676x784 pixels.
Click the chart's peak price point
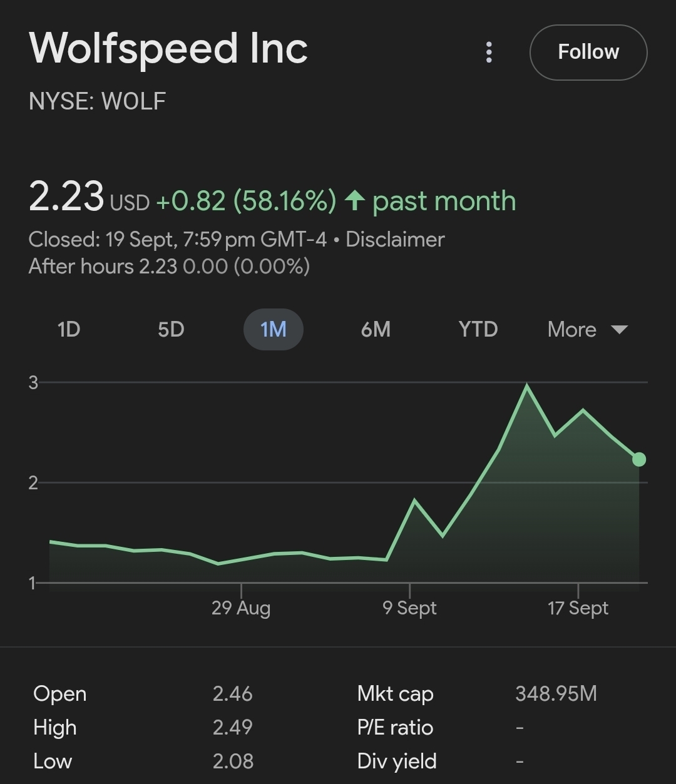tap(527, 386)
